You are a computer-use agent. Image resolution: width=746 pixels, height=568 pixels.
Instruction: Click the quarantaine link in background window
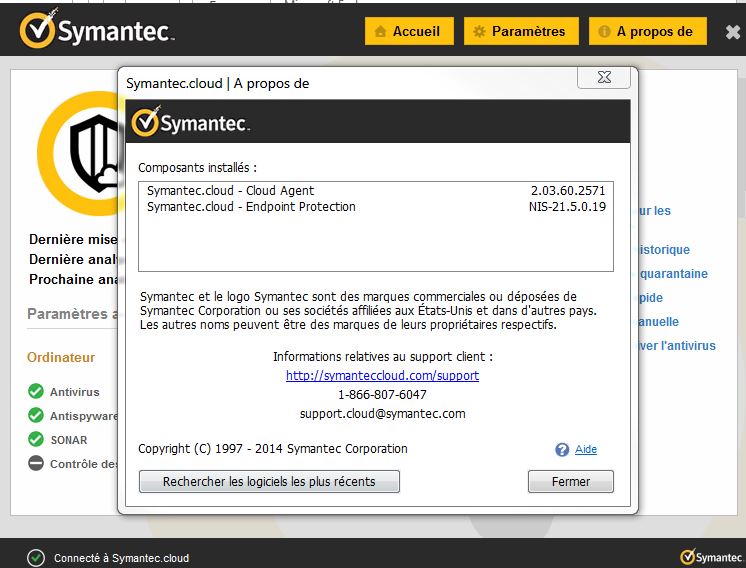tap(674, 274)
